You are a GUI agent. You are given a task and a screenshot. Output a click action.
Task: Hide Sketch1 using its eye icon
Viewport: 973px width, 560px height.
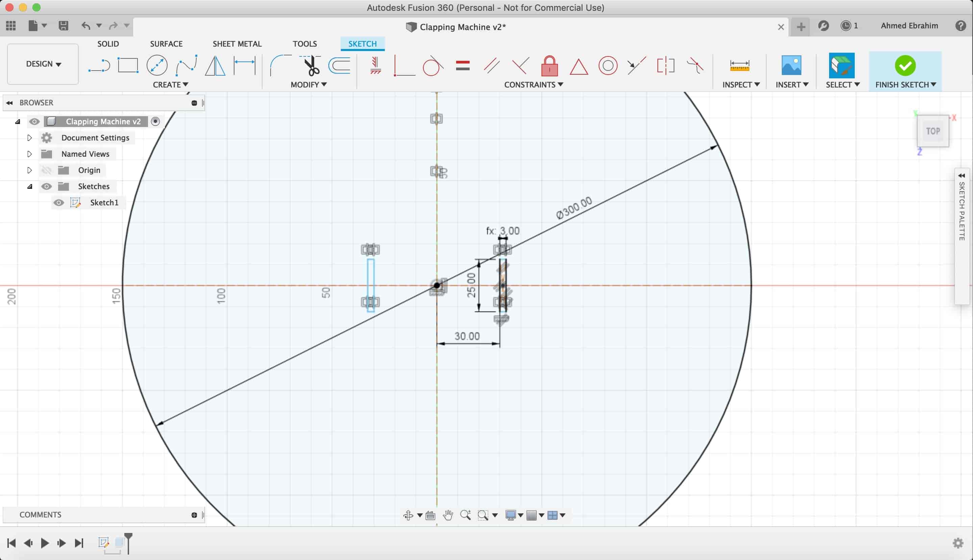coord(58,203)
